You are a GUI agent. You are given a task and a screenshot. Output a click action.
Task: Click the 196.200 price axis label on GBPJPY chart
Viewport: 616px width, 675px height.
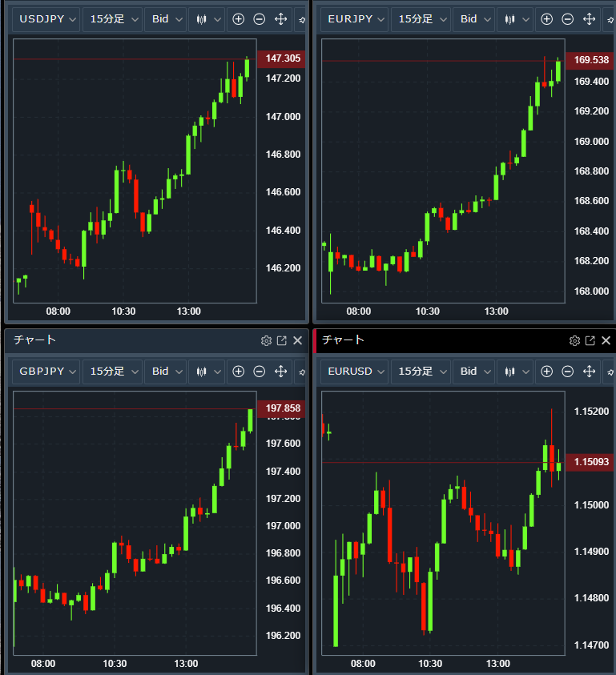coord(283,636)
